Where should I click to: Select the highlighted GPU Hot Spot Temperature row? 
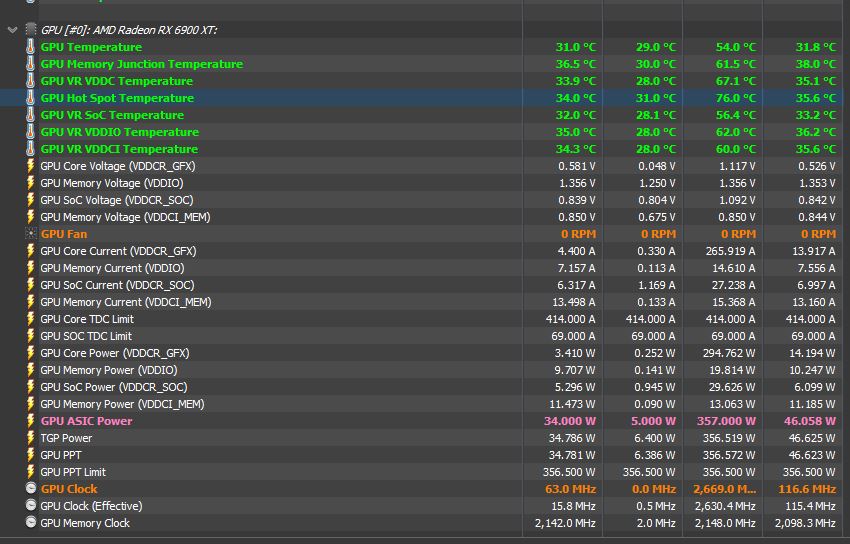click(x=421, y=98)
